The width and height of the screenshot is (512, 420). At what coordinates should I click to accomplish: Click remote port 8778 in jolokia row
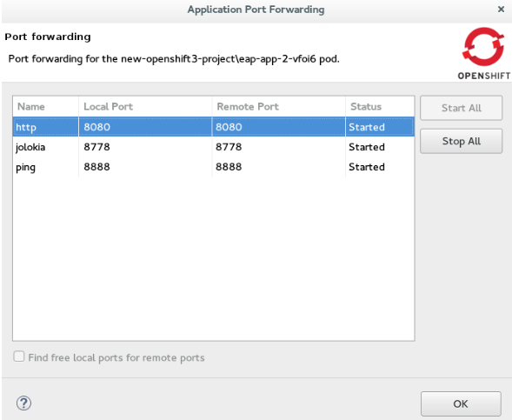[x=278, y=147]
